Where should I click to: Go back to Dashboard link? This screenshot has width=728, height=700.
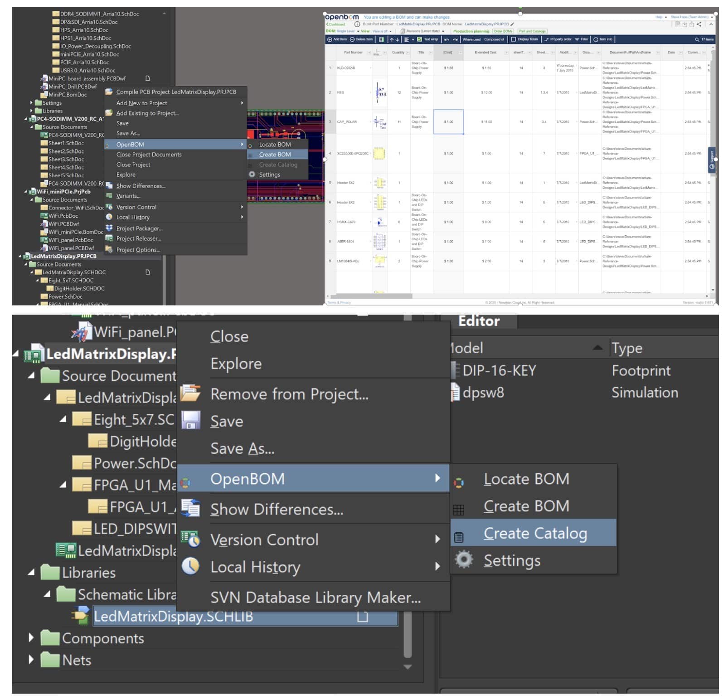[335, 24]
